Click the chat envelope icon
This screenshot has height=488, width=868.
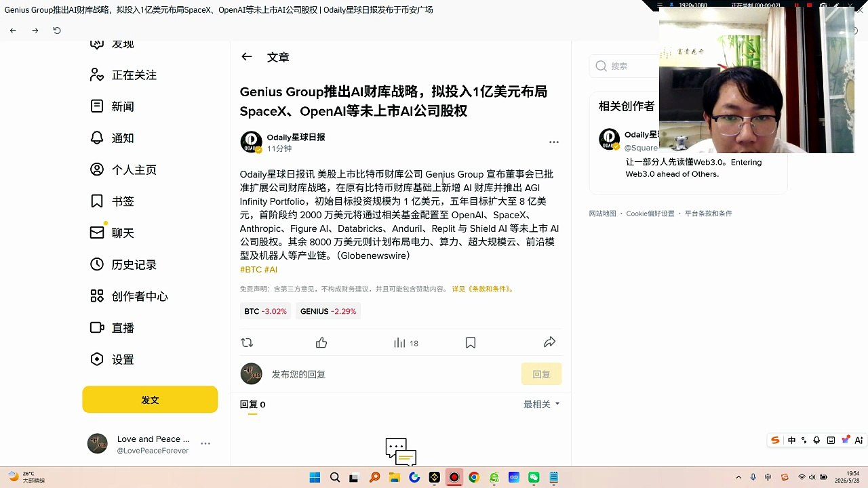[x=97, y=232]
